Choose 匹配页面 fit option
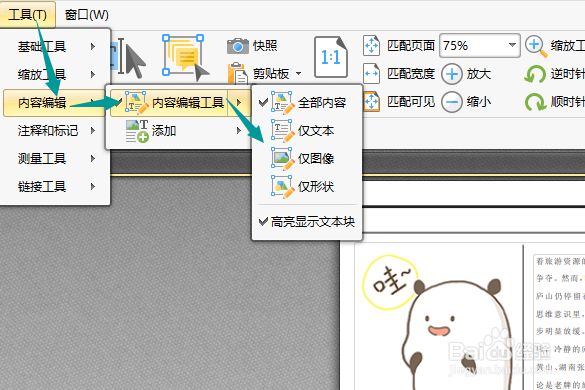This screenshot has height=390, width=585. [x=411, y=46]
